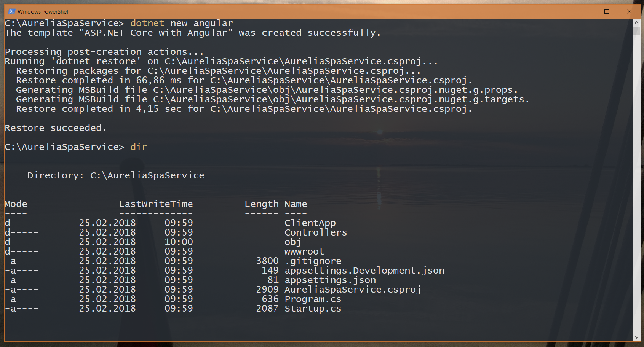Image resolution: width=644 pixels, height=347 pixels.
Task: Click the length value 149
Action: click(x=270, y=271)
